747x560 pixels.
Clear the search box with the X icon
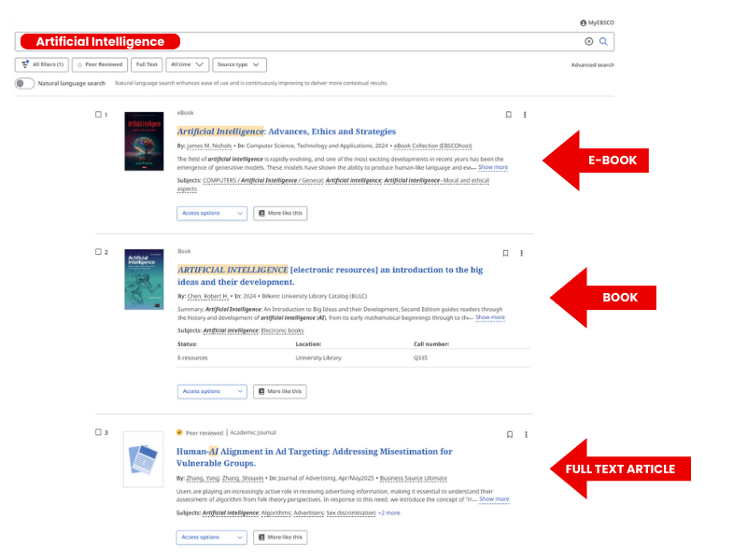tap(588, 41)
